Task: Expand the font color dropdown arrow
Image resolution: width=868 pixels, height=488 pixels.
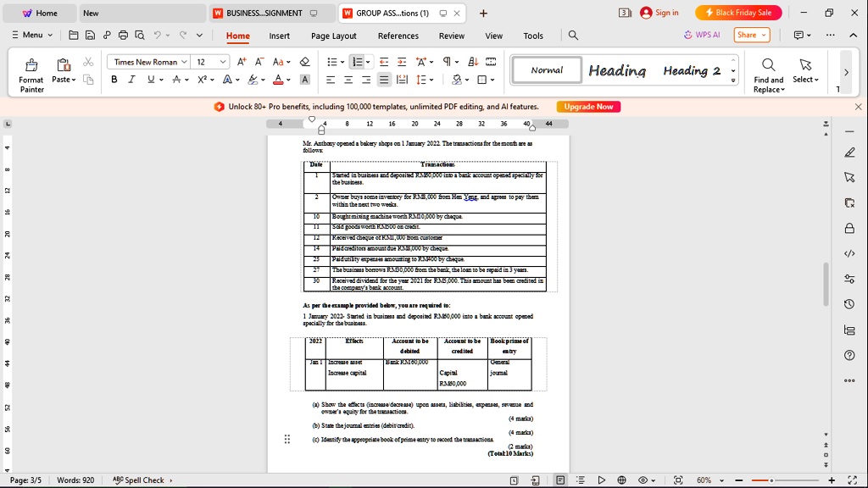Action: pos(287,79)
